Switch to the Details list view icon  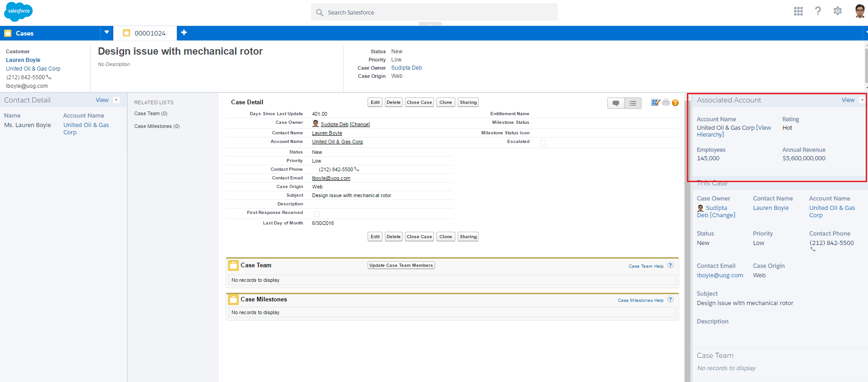[633, 103]
